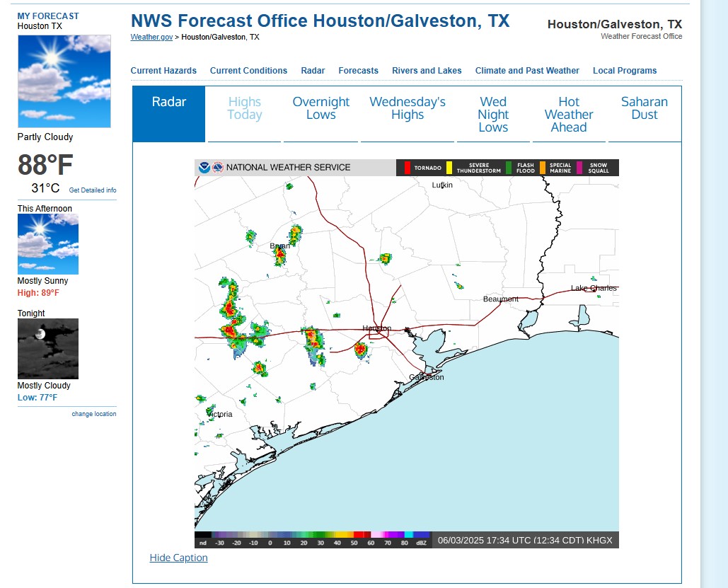This screenshot has width=728, height=588.
Task: Click the change location link
Action: tap(94, 414)
